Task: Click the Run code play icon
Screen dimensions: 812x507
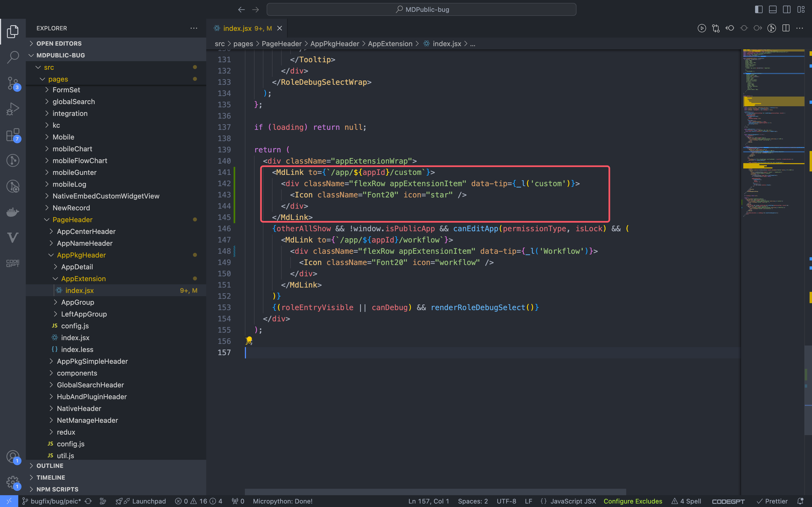Action: pyautogui.click(x=702, y=28)
